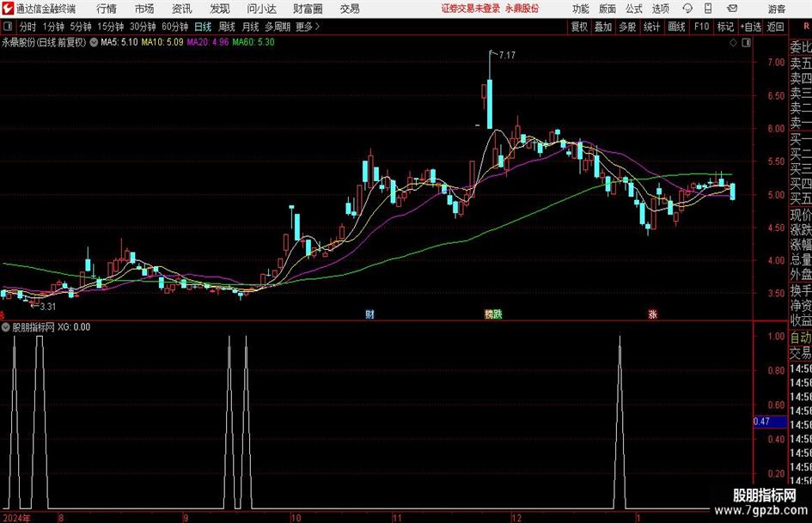Image resolution: width=812 pixels, height=523 pixels.
Task: Click the 复权 toolbar button
Action: [579, 27]
